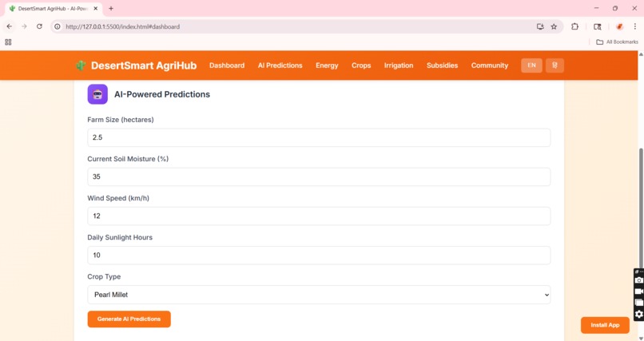Click the Crop Type label
Viewport: 644px width, 341px height.
tap(104, 276)
